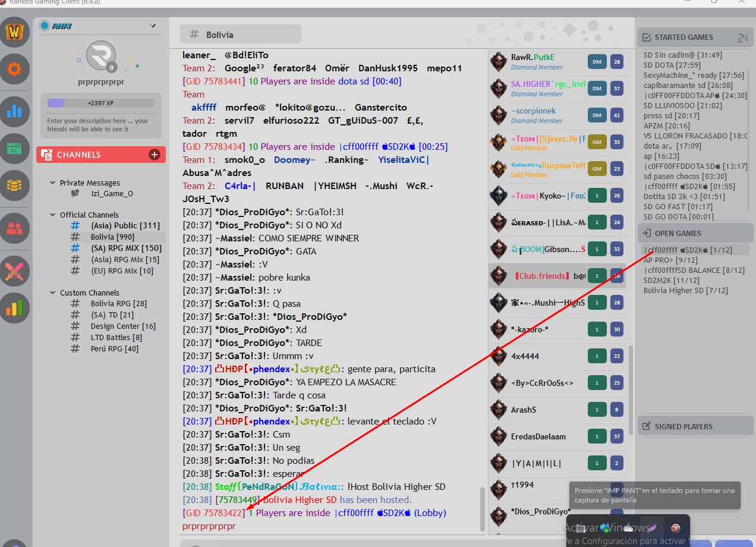
Task: Click the plus button beside CHANNELS
Action: point(155,155)
